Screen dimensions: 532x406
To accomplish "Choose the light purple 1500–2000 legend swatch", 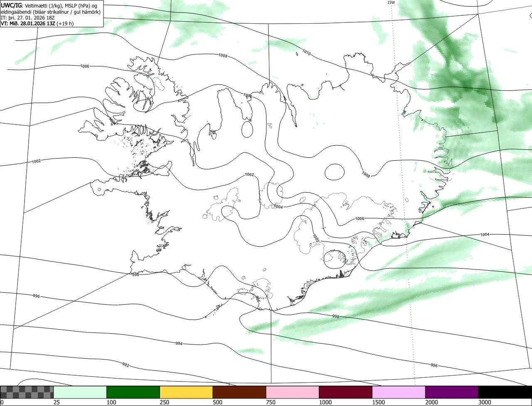I will (x=399, y=392).
